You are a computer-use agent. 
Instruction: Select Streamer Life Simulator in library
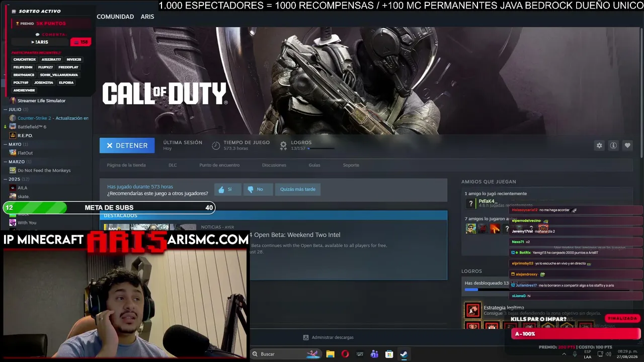pyautogui.click(x=41, y=101)
